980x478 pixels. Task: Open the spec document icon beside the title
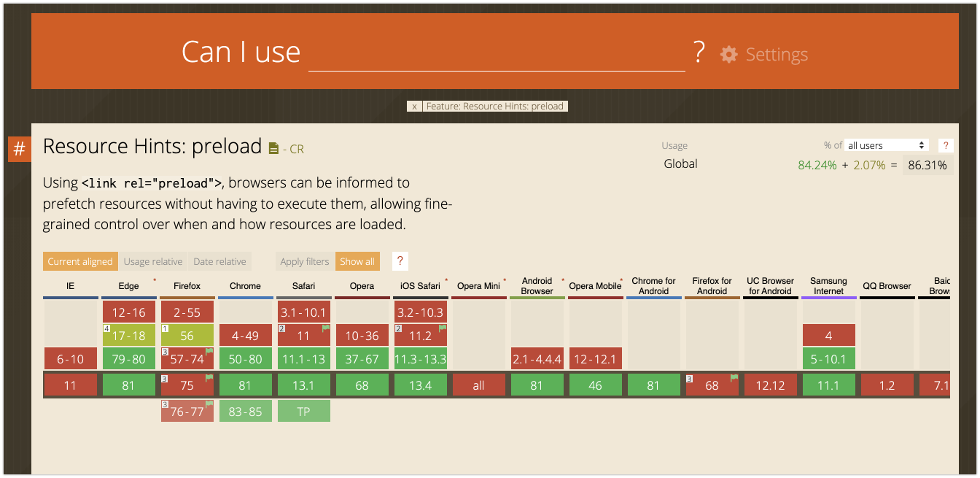(x=273, y=149)
